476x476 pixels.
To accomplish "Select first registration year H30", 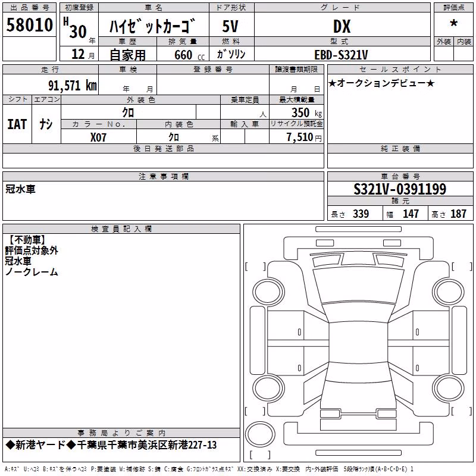I will tap(76, 28).
